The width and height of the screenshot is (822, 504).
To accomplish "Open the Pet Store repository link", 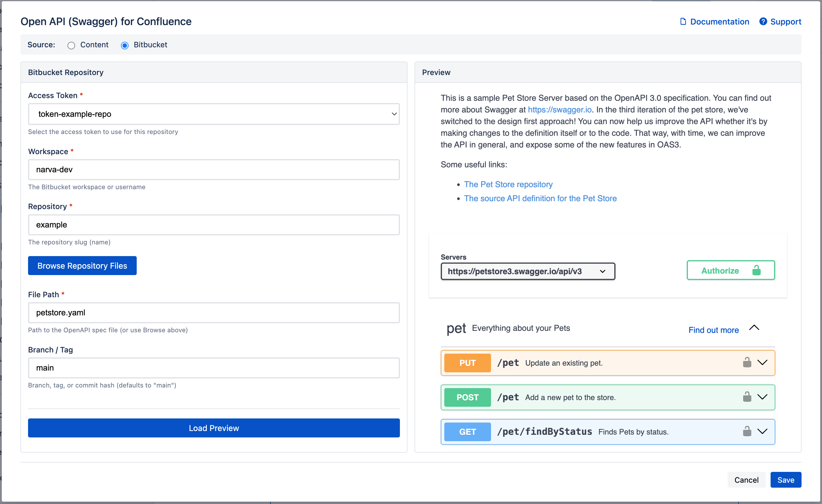I will (508, 184).
